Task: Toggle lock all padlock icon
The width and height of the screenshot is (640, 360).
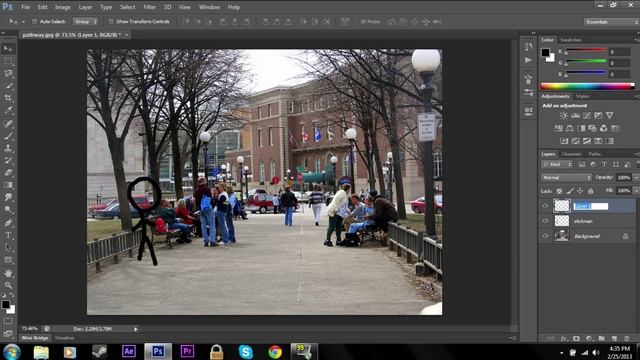Action: coord(591,191)
